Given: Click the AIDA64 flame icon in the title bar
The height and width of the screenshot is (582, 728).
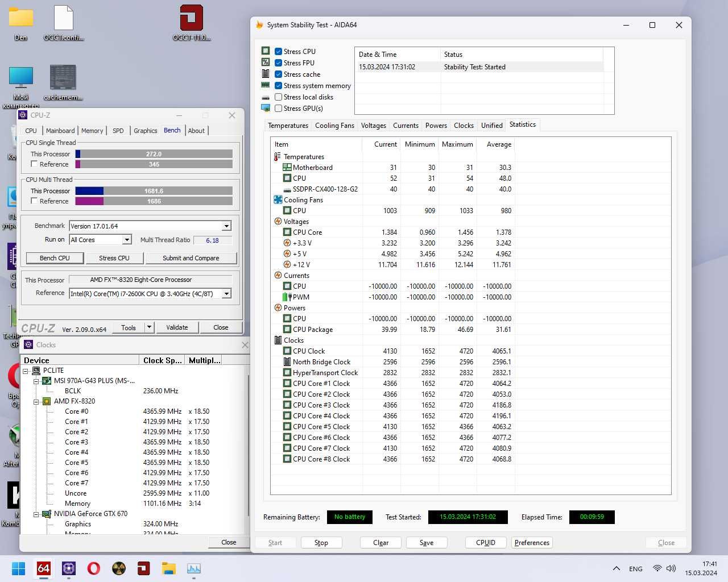Looking at the screenshot, I should 259,25.
